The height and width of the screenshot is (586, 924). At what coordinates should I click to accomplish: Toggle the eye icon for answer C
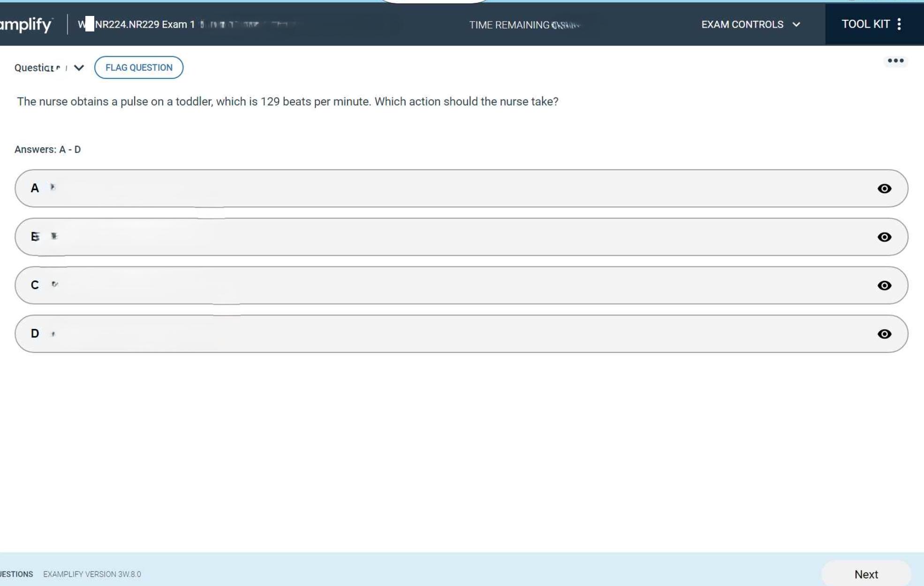884,286
